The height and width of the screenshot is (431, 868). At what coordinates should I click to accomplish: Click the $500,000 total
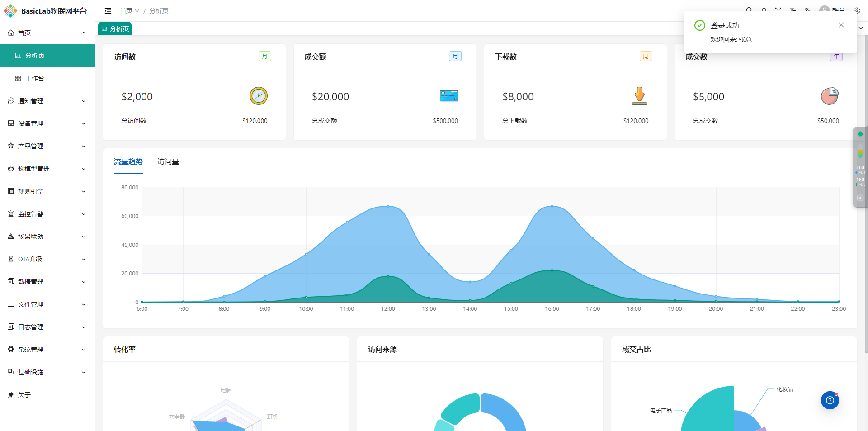click(x=445, y=121)
